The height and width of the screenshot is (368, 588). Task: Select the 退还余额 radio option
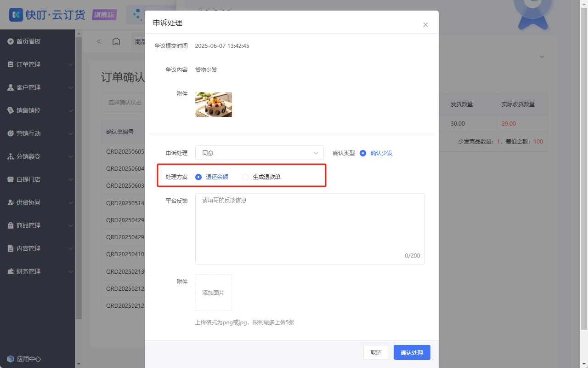[198, 177]
